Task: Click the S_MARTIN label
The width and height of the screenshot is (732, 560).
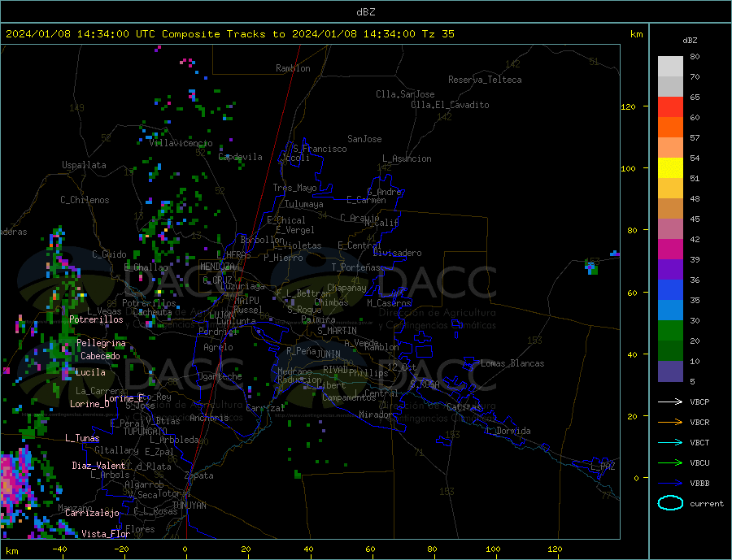Action: (x=337, y=331)
